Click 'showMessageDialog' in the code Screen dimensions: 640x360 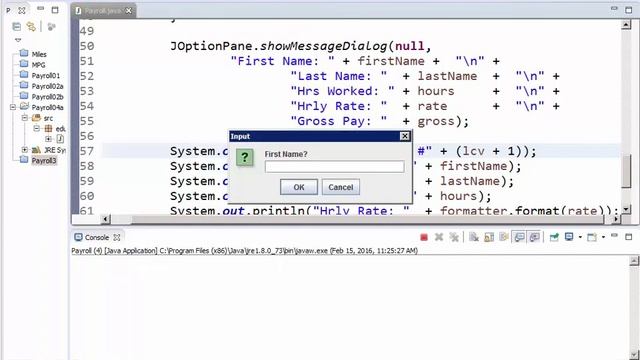coord(323,46)
